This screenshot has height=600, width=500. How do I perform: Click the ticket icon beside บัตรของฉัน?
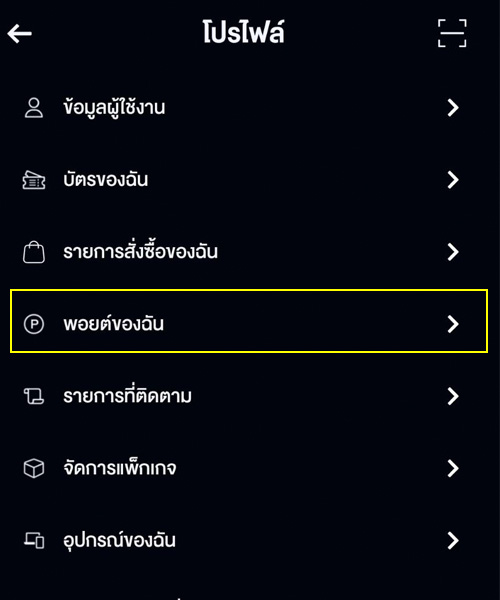pos(34,180)
